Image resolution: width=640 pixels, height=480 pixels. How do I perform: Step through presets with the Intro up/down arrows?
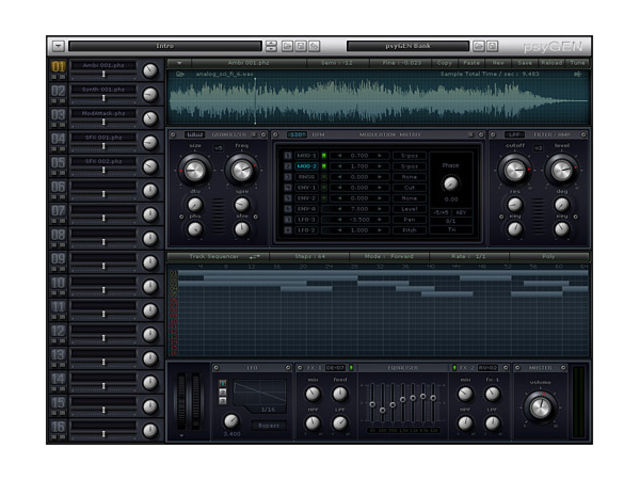tap(271, 46)
